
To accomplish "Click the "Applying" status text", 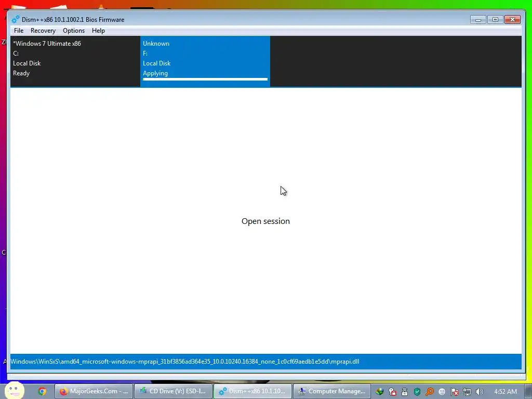I will pyautogui.click(x=155, y=73).
